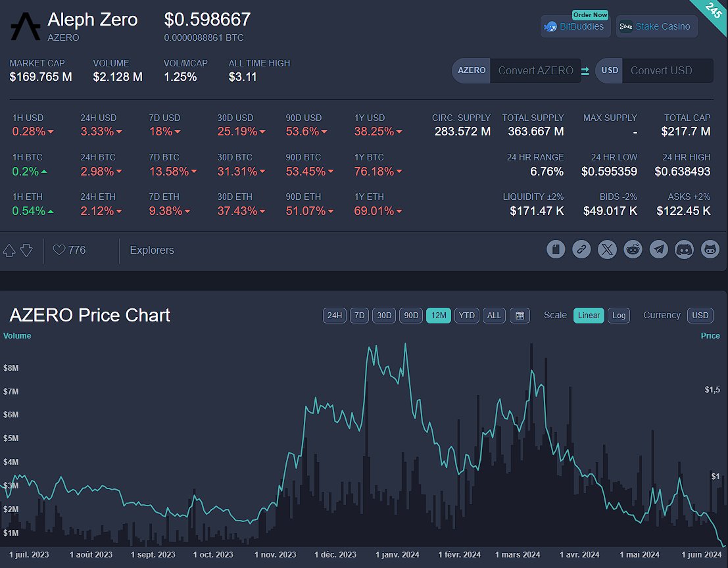Open the X (Twitter) social icon

tap(607, 249)
